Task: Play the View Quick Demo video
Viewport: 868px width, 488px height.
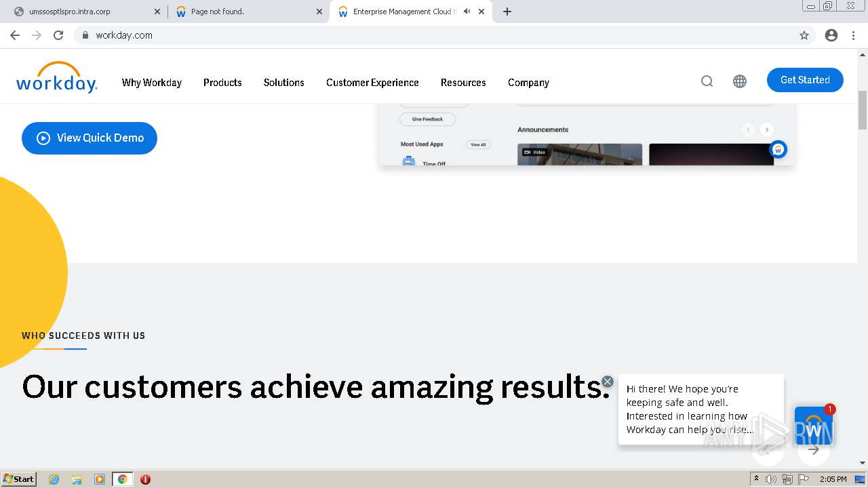Action: 90,138
